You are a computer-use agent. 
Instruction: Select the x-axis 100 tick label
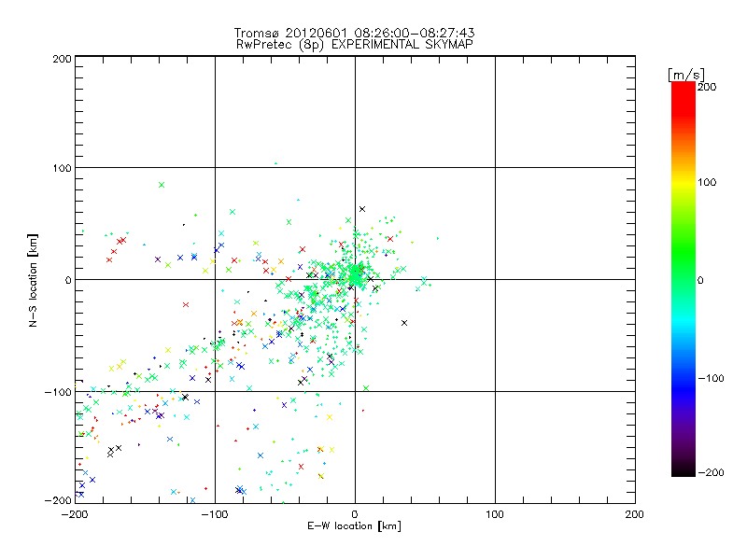[495, 514]
